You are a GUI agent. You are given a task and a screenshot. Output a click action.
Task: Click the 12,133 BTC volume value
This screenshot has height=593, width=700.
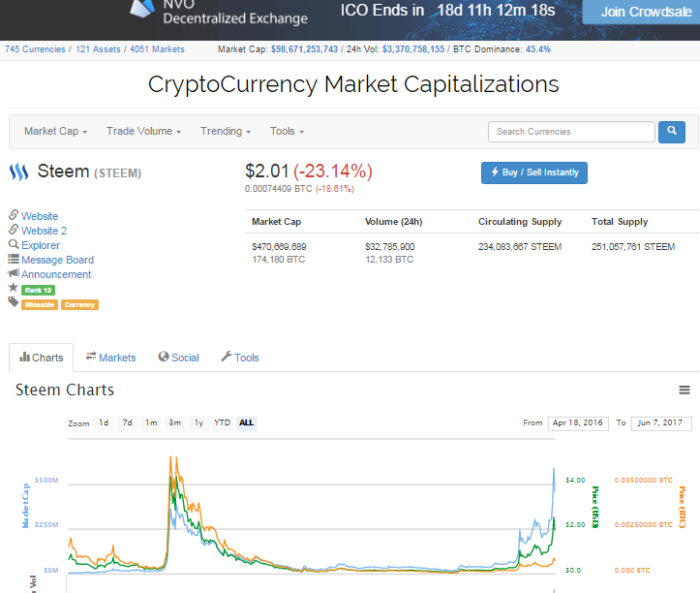[x=389, y=260]
